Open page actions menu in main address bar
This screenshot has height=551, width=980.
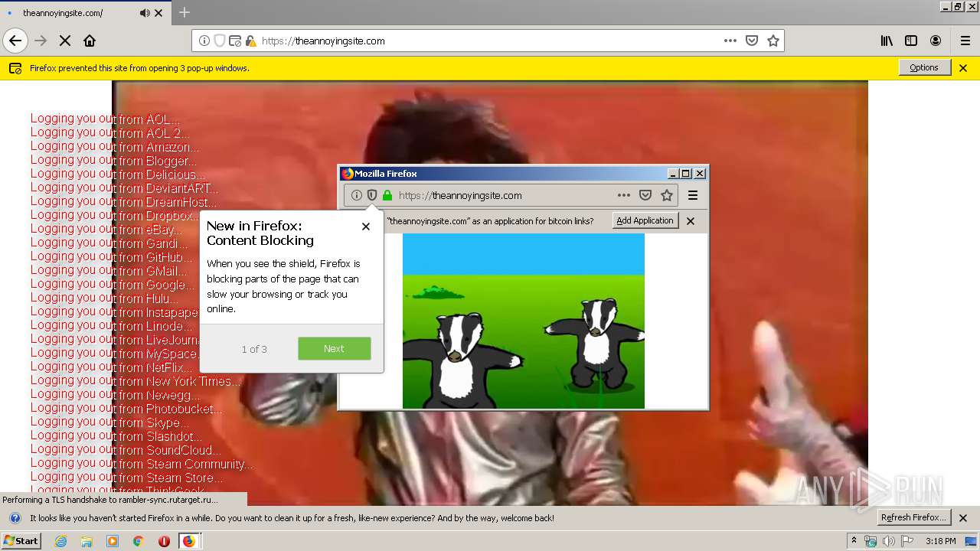pos(730,41)
